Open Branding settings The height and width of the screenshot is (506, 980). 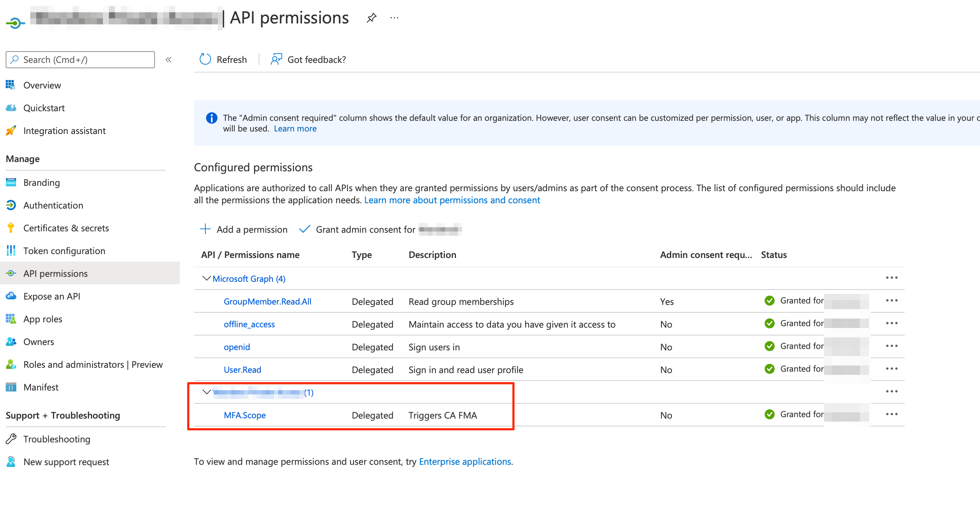[42, 182]
